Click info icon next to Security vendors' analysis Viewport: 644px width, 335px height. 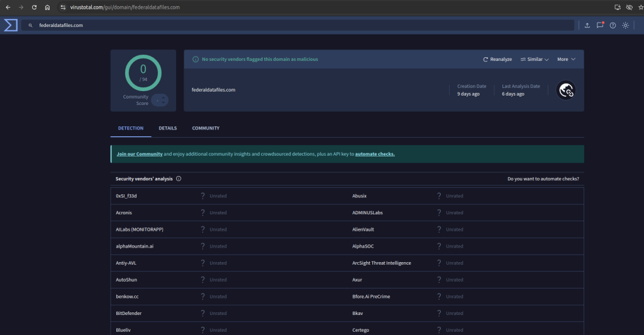pos(179,178)
